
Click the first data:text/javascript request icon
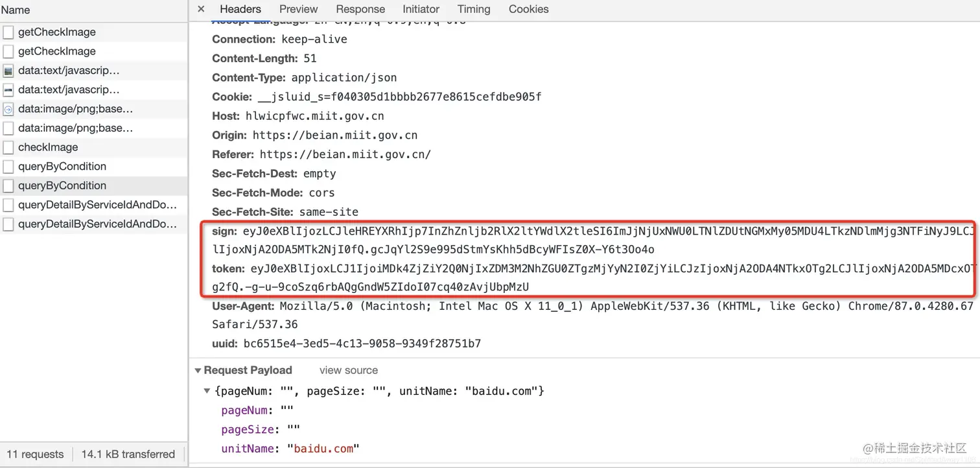[x=8, y=70]
